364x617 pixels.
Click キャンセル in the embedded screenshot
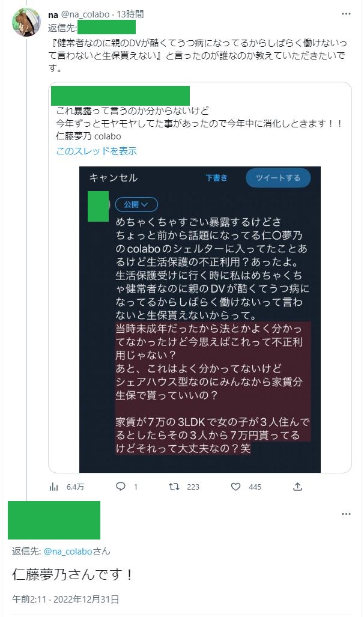click(x=114, y=178)
